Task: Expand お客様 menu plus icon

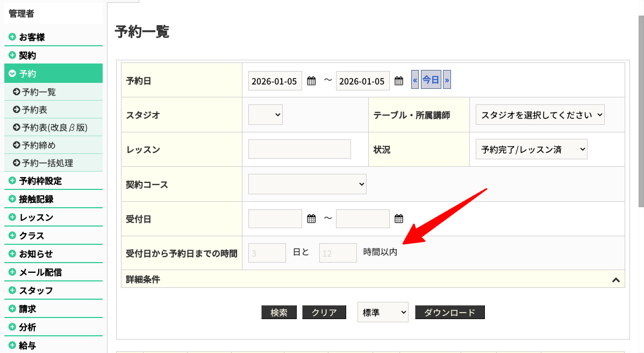Action: (x=12, y=37)
